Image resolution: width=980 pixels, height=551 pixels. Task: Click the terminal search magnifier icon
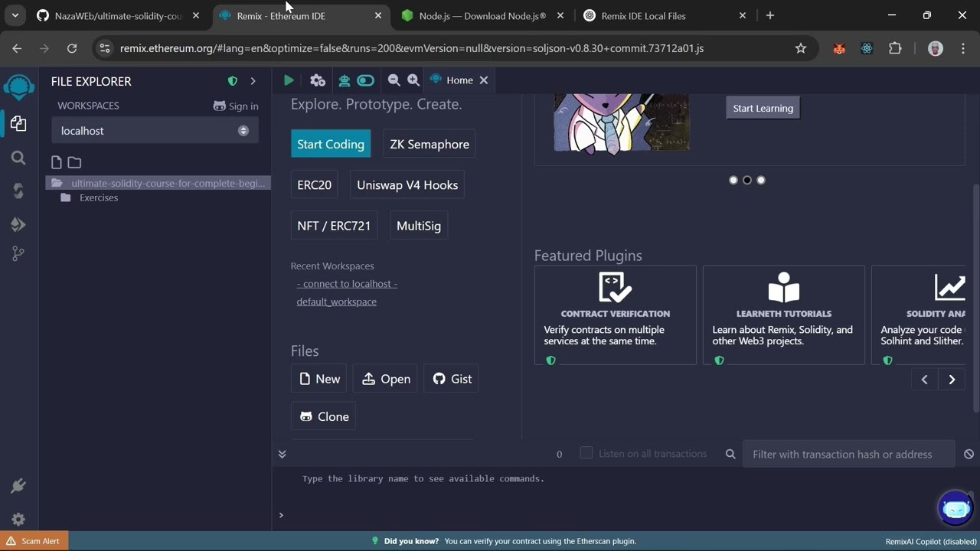pyautogui.click(x=730, y=454)
